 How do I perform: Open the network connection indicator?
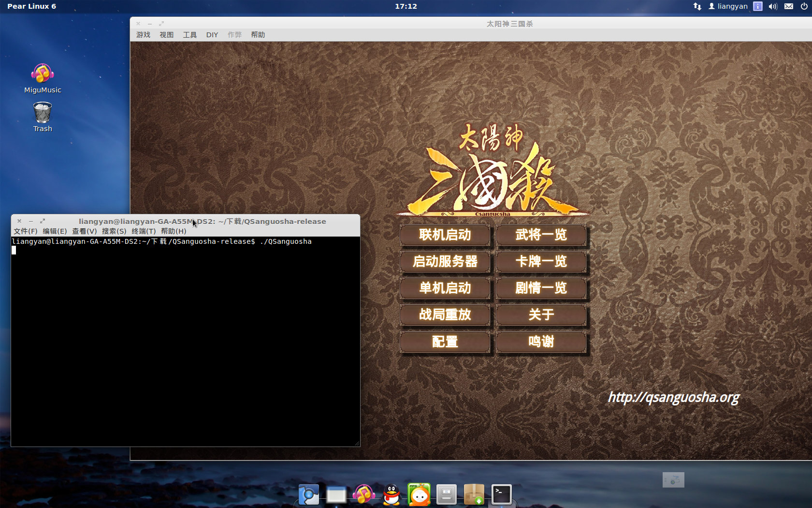tap(697, 6)
